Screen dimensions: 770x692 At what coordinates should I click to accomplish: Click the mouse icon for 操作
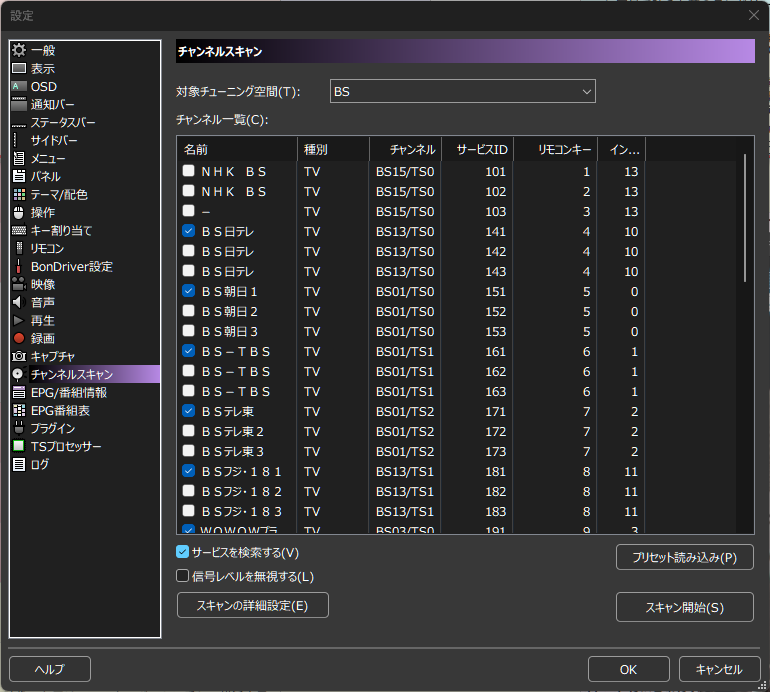pyautogui.click(x=19, y=212)
